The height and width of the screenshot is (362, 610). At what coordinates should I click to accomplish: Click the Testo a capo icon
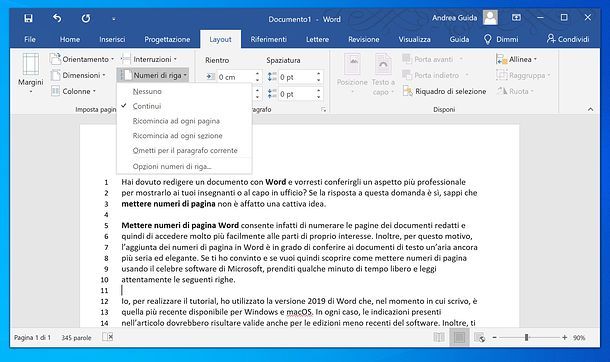(383, 75)
